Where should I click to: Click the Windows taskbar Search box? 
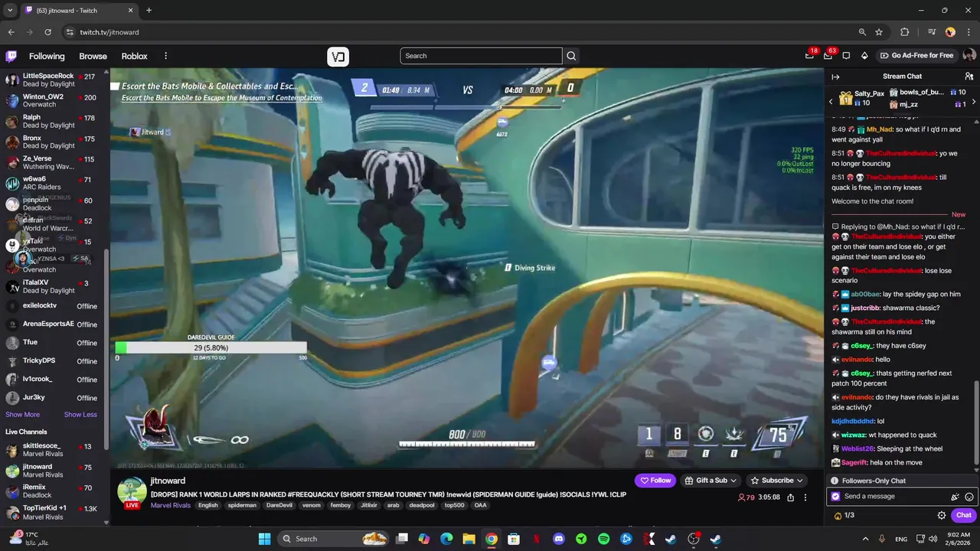[x=332, y=539]
